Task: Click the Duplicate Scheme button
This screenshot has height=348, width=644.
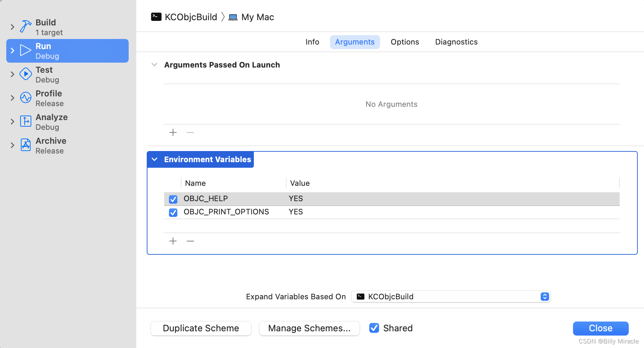Action: (x=201, y=328)
